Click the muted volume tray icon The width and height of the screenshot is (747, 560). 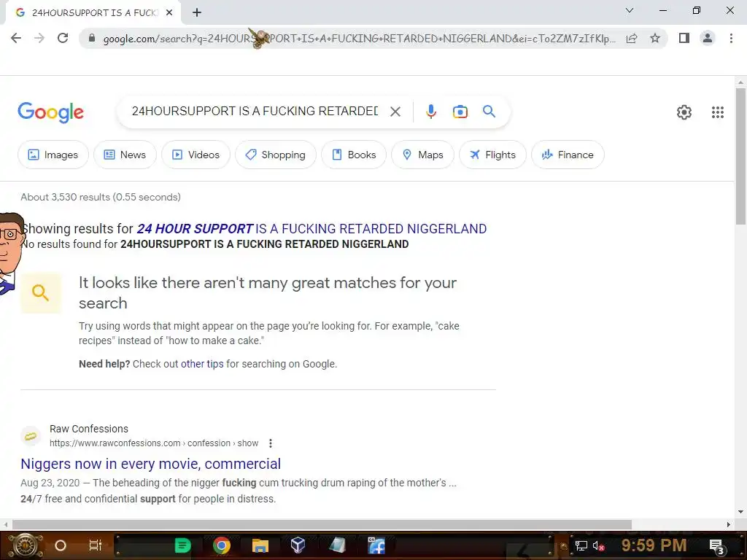(598, 545)
